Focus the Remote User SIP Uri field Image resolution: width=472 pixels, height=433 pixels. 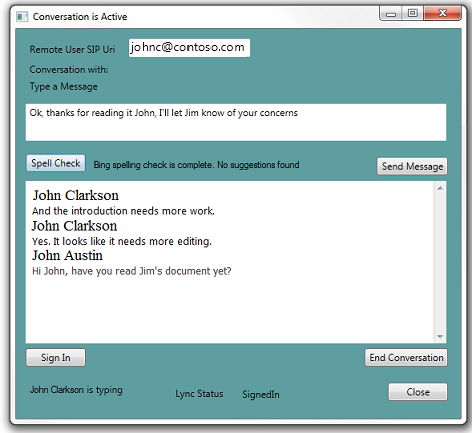(189, 48)
